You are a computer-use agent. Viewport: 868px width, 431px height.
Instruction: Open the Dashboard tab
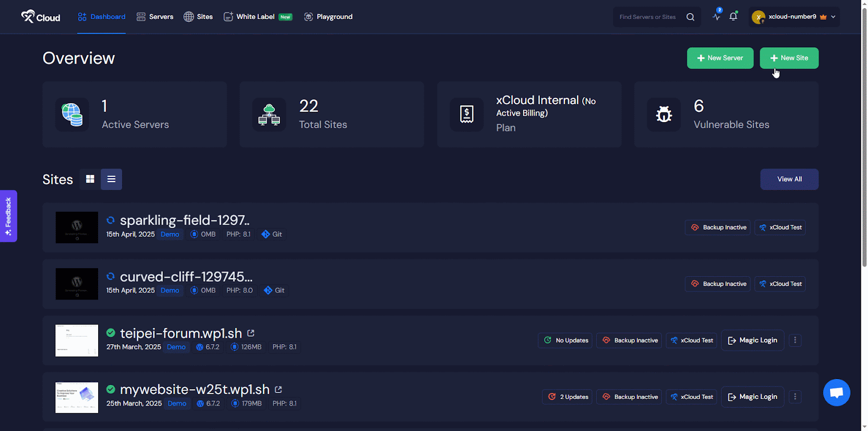click(101, 17)
